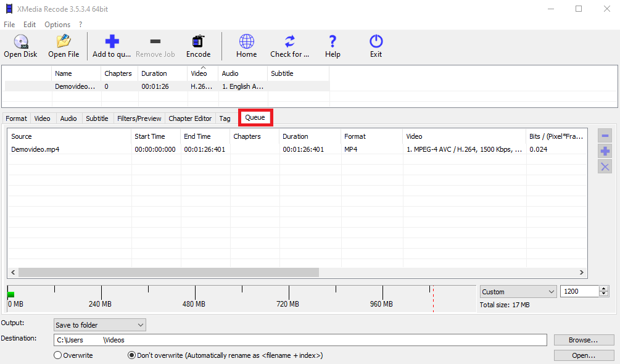Viewport: 620px width, 364px height.
Task: Click the Open File folder icon
Action: 64,42
